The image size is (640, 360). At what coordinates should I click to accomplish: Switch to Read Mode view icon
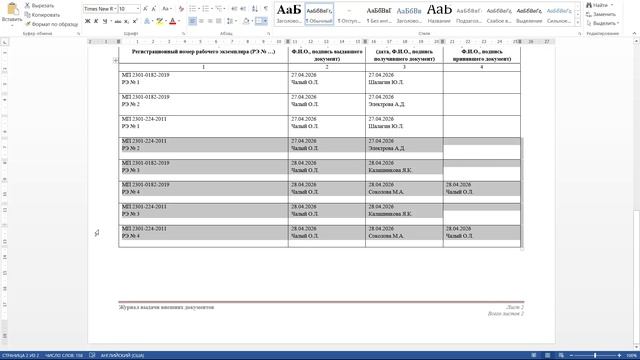[x=533, y=356]
